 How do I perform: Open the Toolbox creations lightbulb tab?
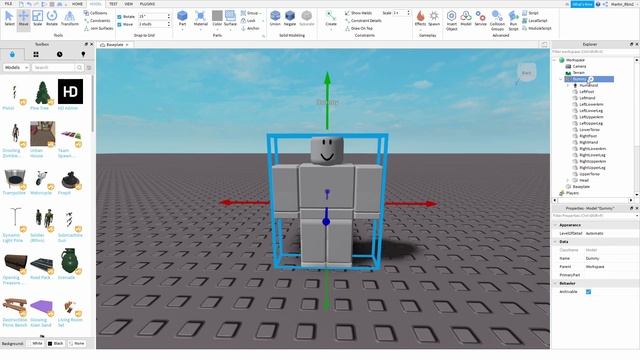tap(83, 54)
